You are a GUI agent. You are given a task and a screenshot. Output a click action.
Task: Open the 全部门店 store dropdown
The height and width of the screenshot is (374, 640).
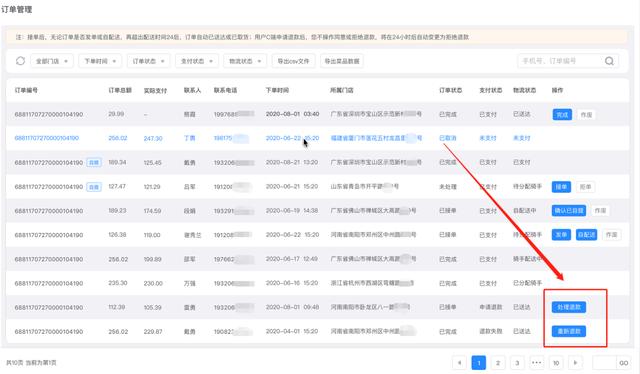[x=52, y=61]
